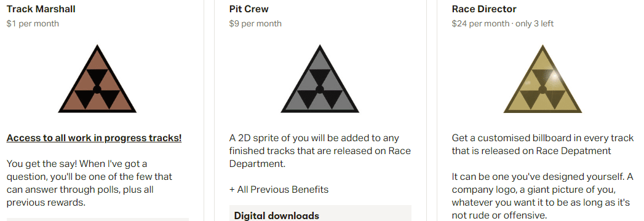Click the bronze Track Marshall triangle badge
The image size is (644, 221).
(x=97, y=79)
